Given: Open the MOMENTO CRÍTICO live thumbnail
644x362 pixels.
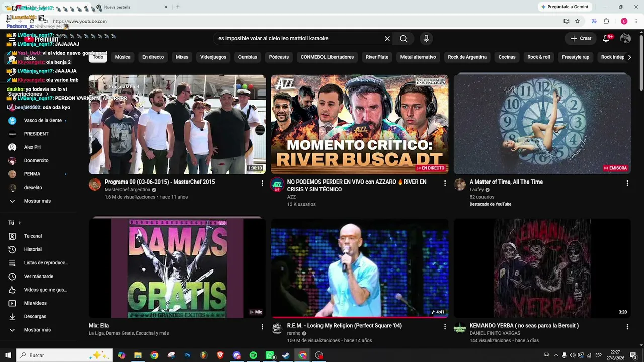Looking at the screenshot, I should point(360,125).
